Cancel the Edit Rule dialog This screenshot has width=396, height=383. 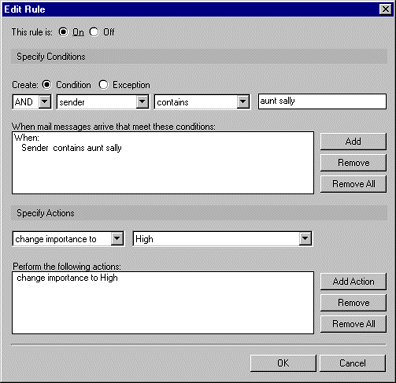[x=352, y=363]
